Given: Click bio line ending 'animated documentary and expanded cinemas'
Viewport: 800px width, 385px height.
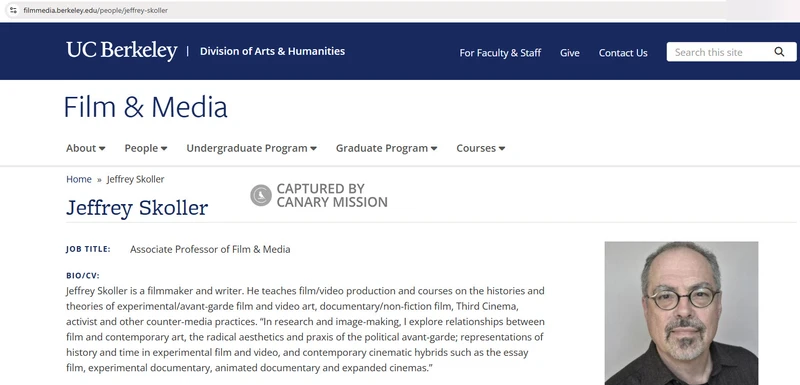Looking at the screenshot, I should click(x=249, y=368).
